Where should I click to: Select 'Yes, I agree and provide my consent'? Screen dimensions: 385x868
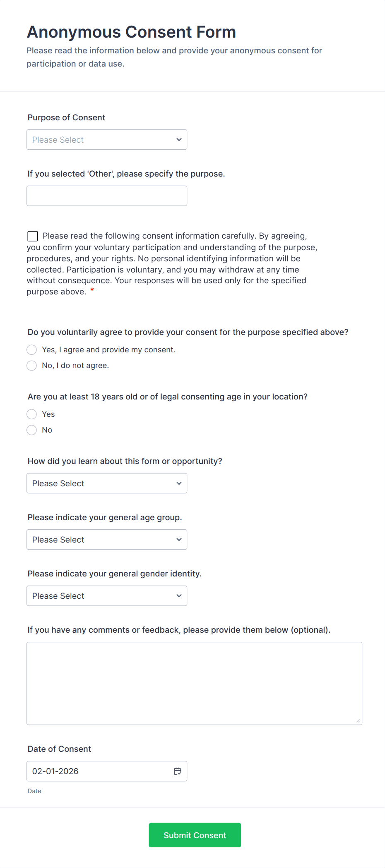point(32,350)
